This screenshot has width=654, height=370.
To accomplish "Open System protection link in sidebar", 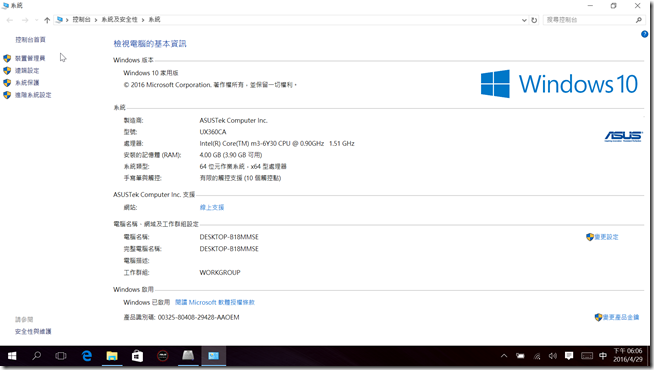I will click(27, 83).
